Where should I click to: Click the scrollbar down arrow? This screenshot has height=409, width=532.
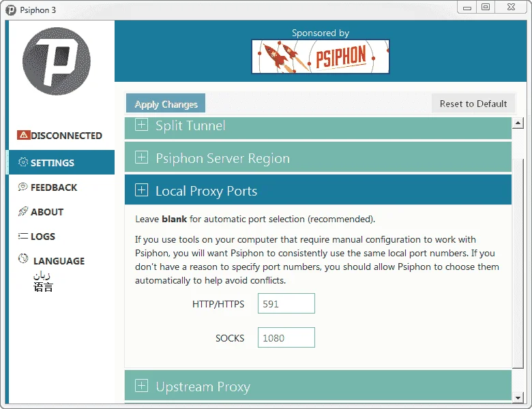click(518, 397)
